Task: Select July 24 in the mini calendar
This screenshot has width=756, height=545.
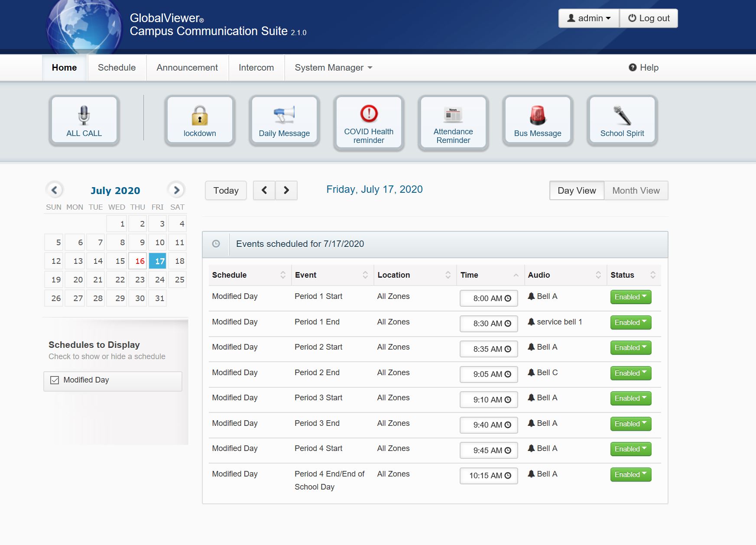Action: click(x=158, y=279)
